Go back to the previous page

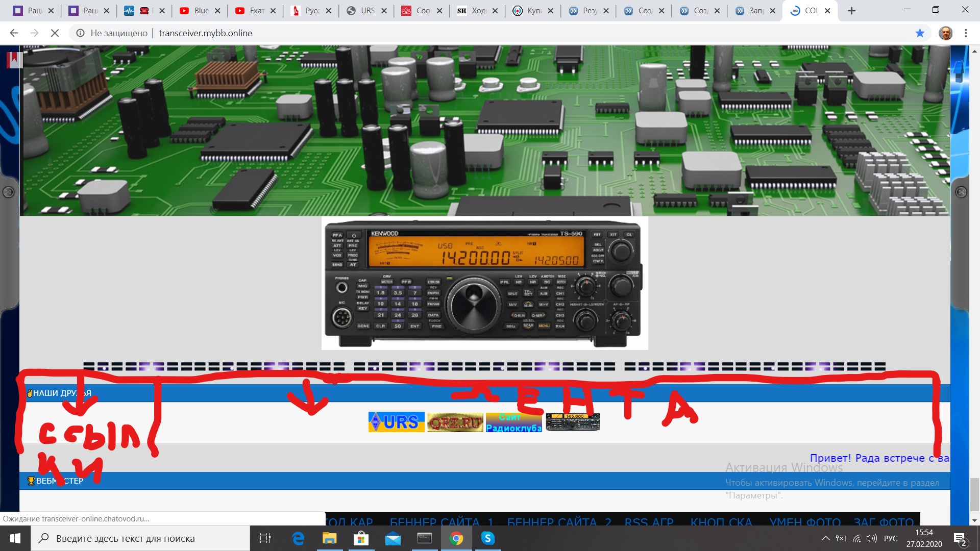tap(14, 33)
